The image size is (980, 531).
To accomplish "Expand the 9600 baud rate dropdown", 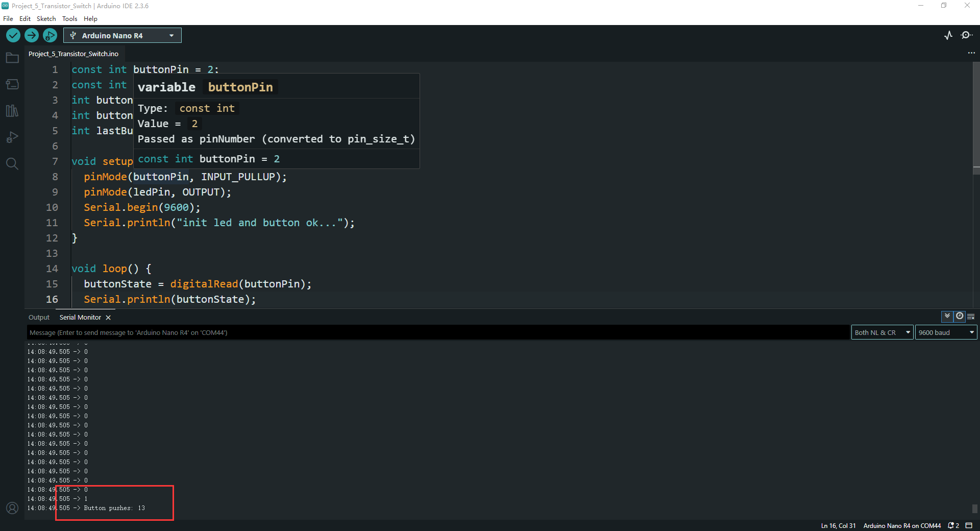I will 946,332.
